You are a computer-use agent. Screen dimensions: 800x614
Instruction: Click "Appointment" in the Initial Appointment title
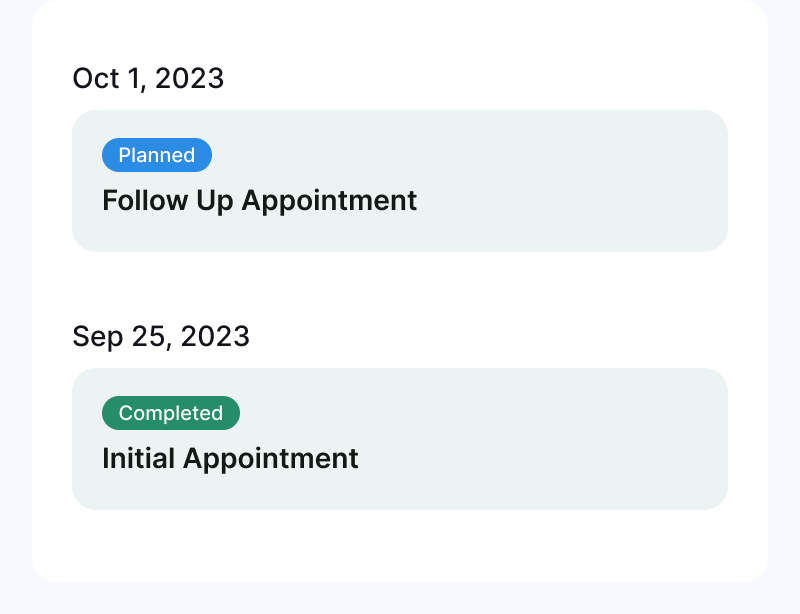coord(270,458)
